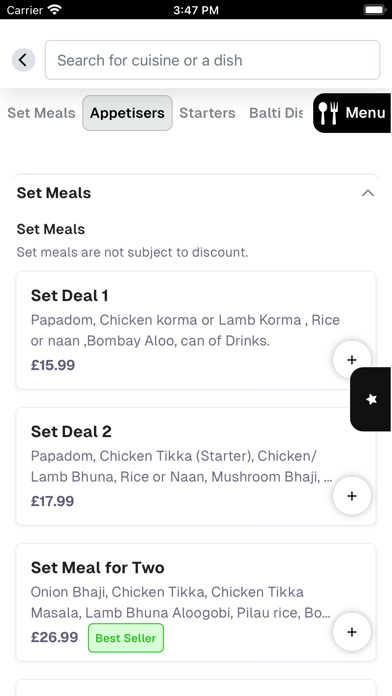392x696 pixels.
Task: Add Set Meal for Two with plus icon
Action: [x=352, y=632]
